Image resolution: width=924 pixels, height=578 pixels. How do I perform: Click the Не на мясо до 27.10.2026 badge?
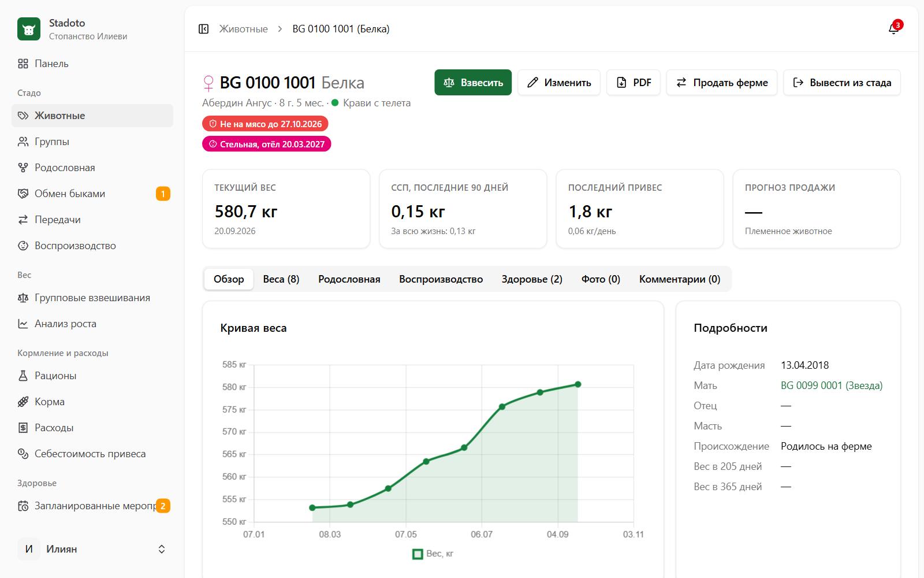[265, 124]
